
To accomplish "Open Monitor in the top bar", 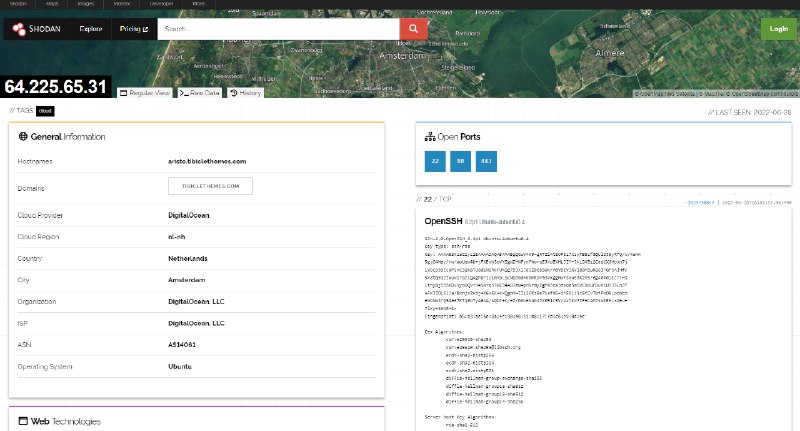I will point(122,4).
